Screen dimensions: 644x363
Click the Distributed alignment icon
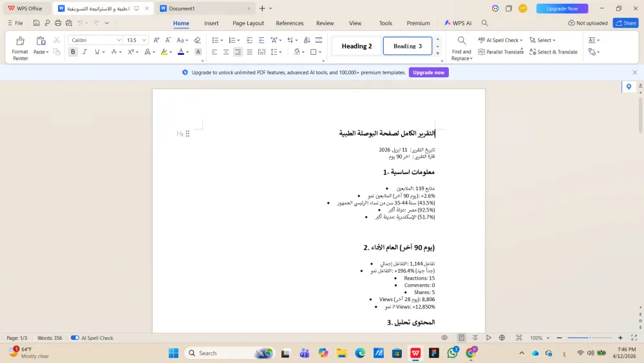click(261, 52)
